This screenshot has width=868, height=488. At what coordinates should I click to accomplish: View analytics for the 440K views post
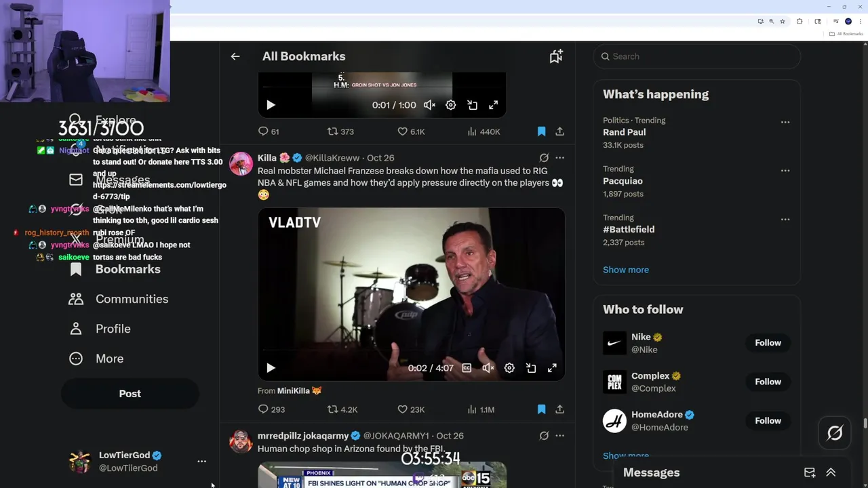tap(484, 131)
